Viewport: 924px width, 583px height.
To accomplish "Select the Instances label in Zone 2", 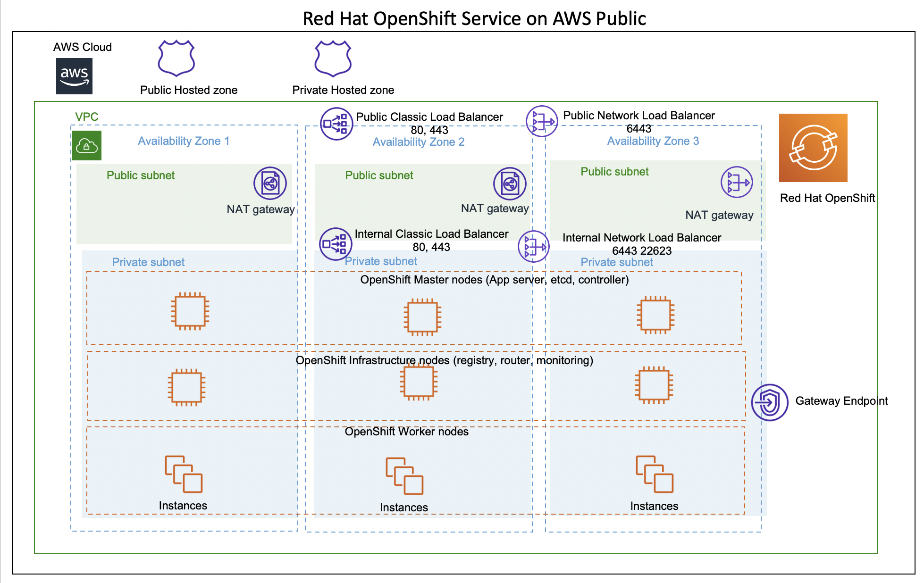I will [404, 508].
